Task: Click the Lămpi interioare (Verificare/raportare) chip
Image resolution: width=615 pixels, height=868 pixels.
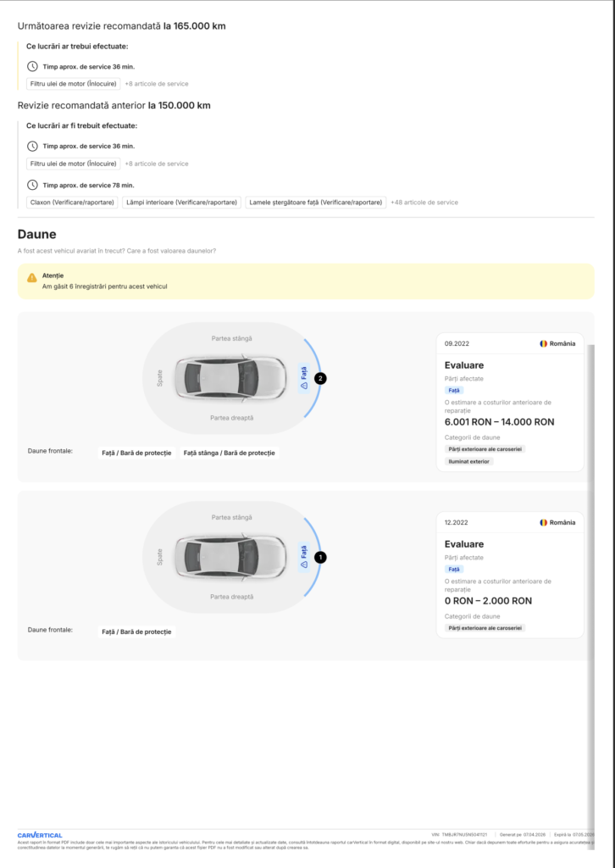Action: point(181,202)
